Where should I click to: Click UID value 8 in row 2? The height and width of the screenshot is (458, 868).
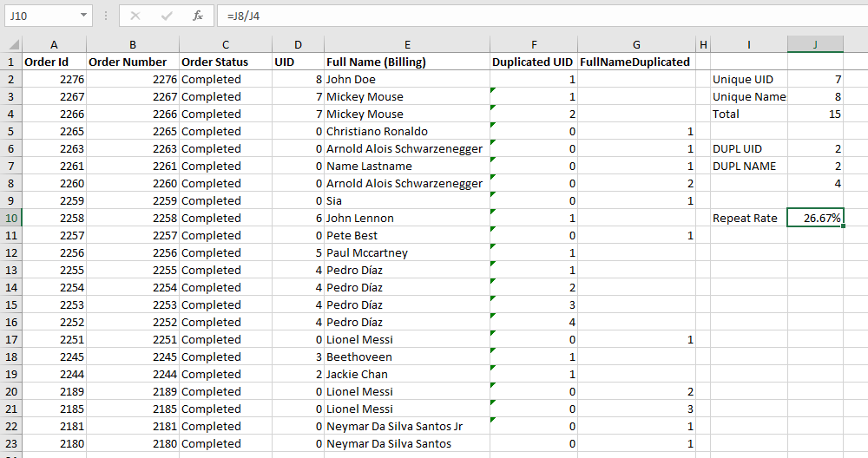pyautogui.click(x=299, y=79)
